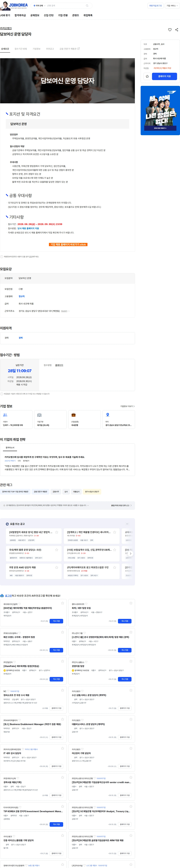Open the 공채정보 menu
180x868 pixels.
35,16
